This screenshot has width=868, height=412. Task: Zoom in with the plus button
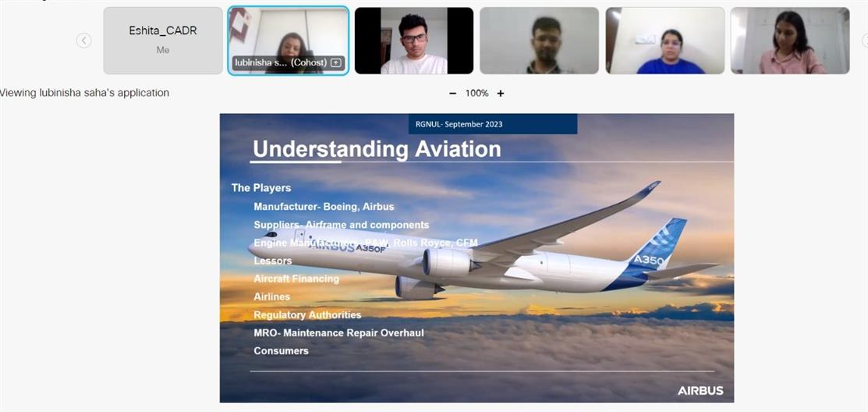pyautogui.click(x=501, y=94)
